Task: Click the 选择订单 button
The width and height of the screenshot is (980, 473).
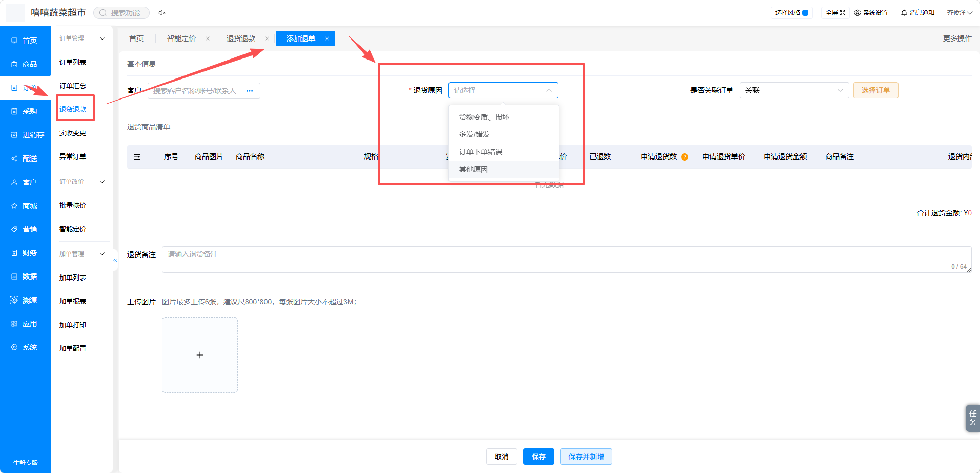Action: coord(875,90)
